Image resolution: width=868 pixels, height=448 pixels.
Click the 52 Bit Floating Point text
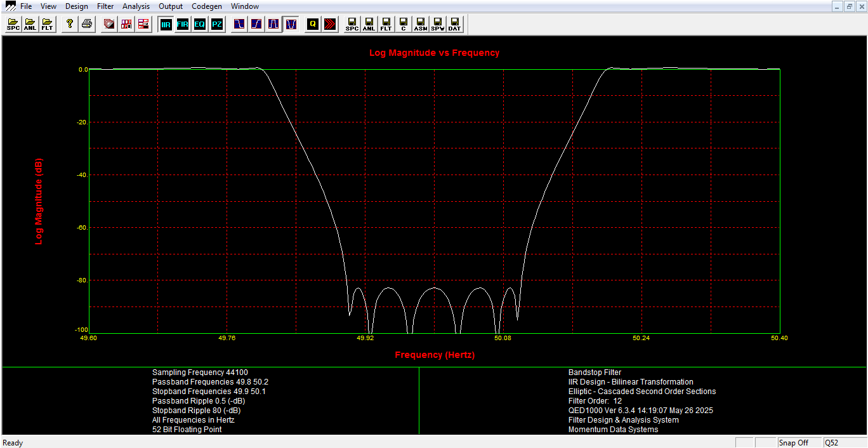pyautogui.click(x=187, y=430)
